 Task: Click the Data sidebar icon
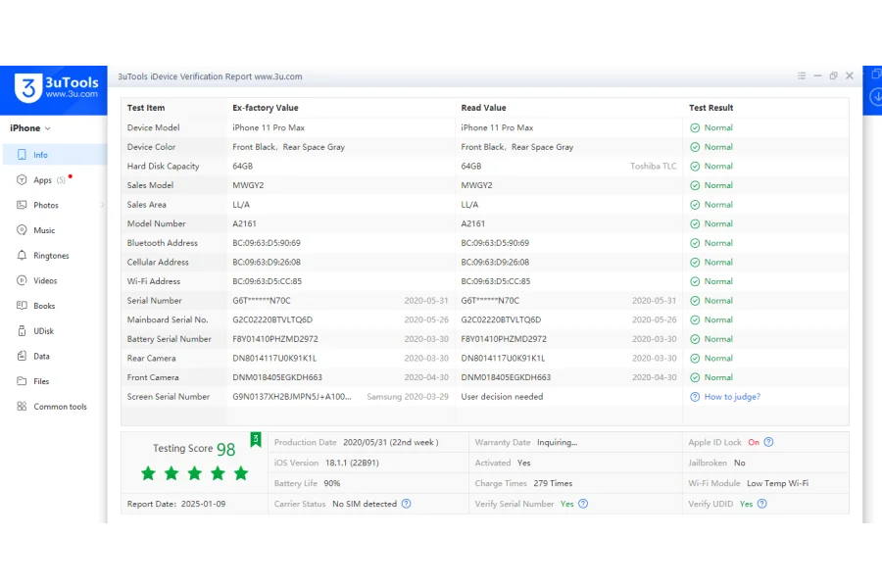coord(22,356)
